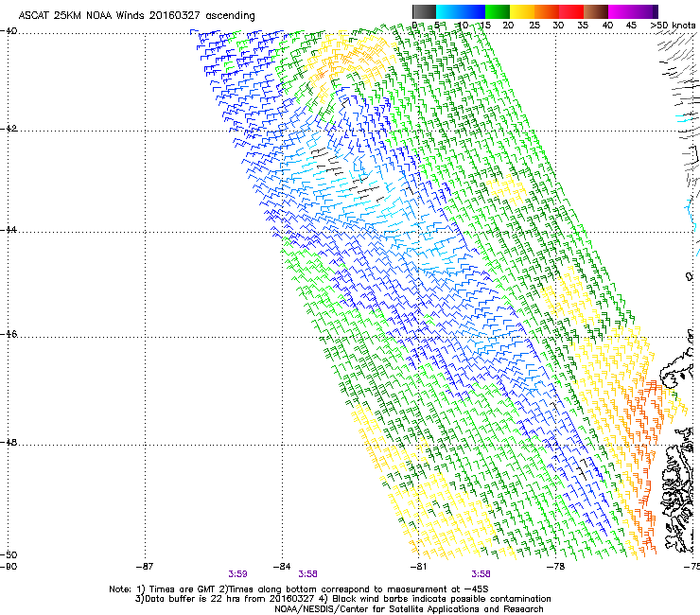Click the cyan-to-blue 5-15 knots legend segment

point(461,11)
